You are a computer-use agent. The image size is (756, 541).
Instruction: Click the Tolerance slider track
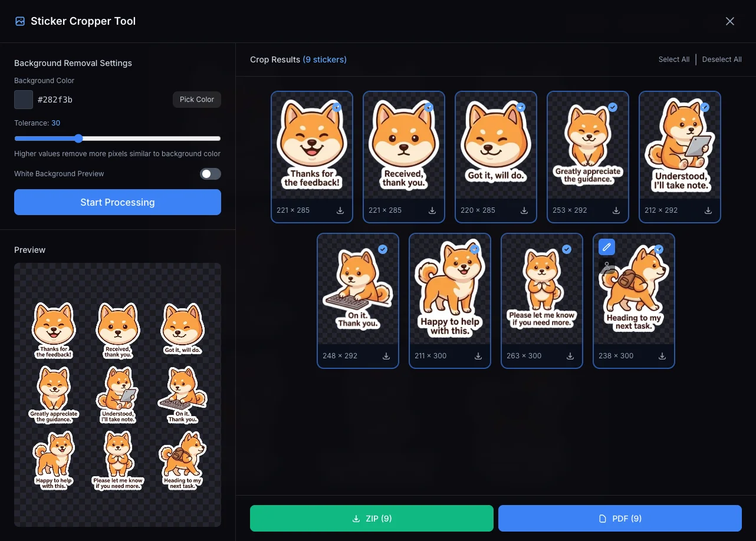147,138
